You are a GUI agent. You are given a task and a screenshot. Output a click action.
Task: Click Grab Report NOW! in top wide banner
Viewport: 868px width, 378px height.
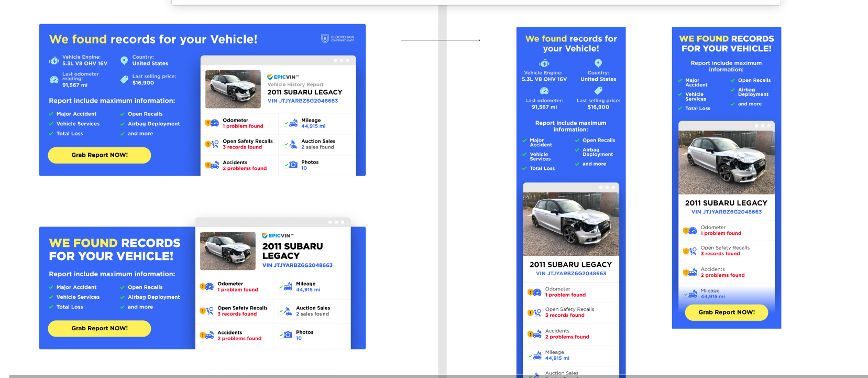(x=100, y=155)
